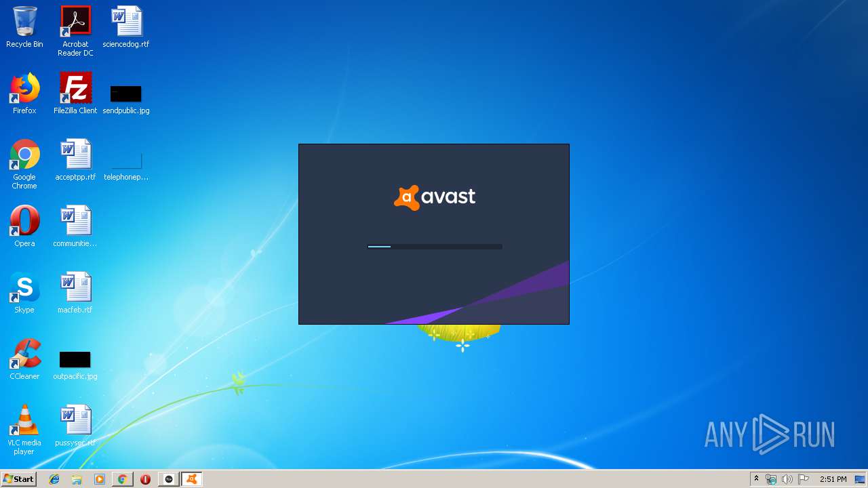Select the Skype desktop shortcut

(x=24, y=293)
